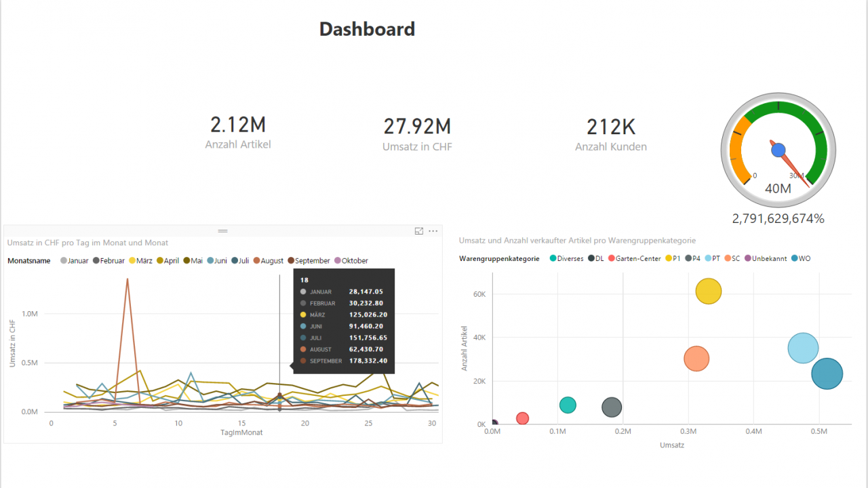The image size is (868, 488).
Task: Click the 27.92M Umsatz in CHF card
Action: (417, 134)
